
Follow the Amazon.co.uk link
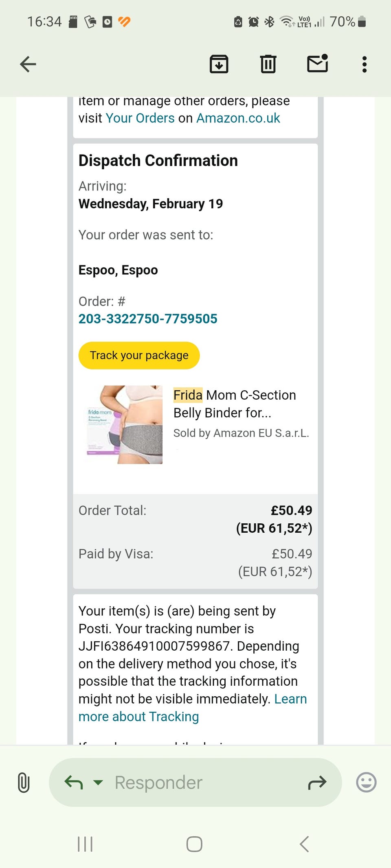point(238,118)
